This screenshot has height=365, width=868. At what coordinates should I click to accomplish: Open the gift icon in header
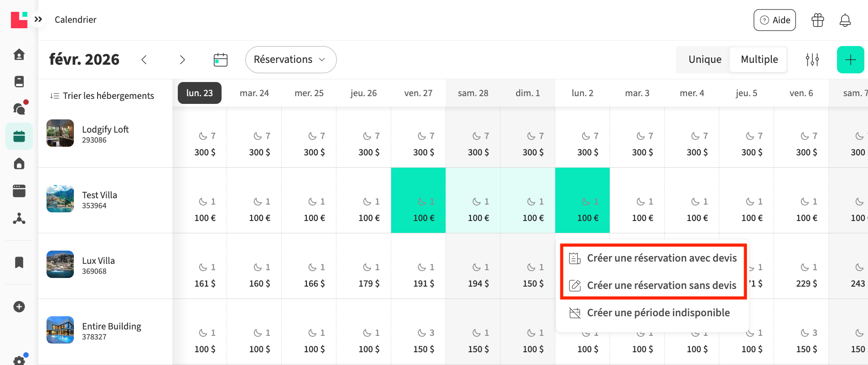click(817, 20)
